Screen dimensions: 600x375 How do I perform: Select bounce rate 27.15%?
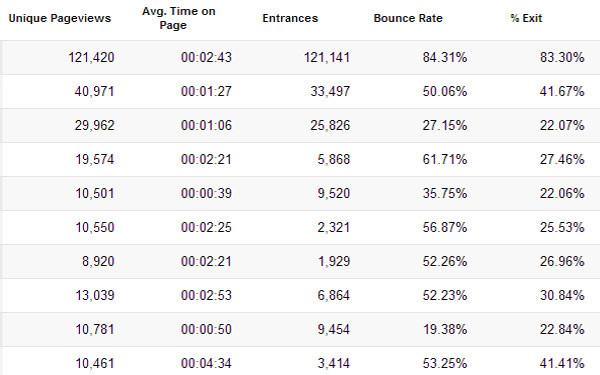pos(445,126)
